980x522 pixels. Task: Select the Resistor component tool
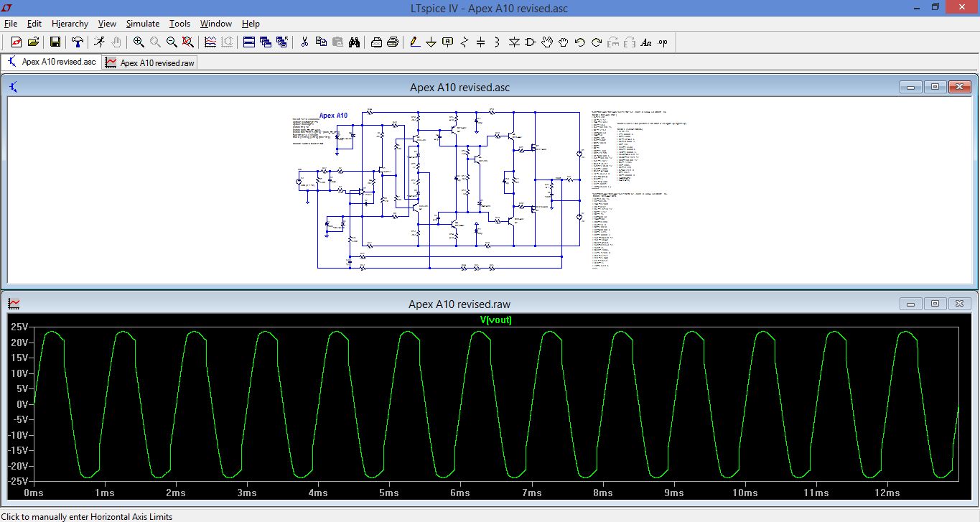[x=465, y=42]
